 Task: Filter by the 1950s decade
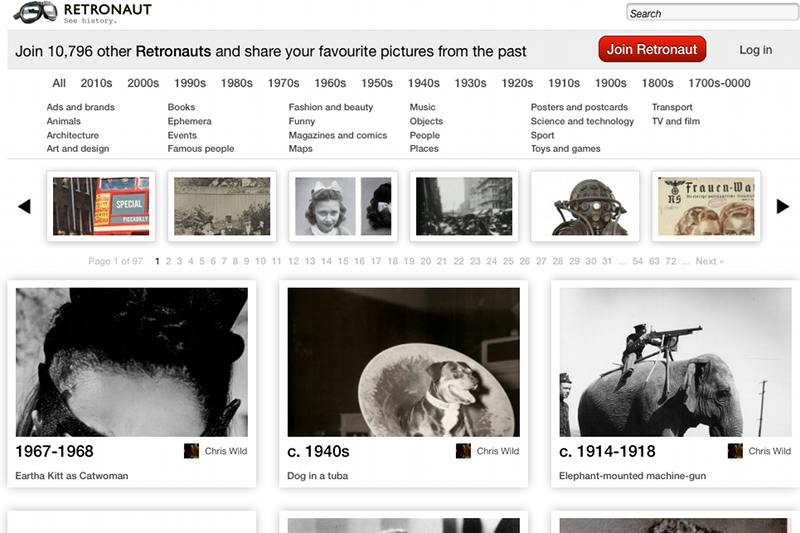point(377,83)
